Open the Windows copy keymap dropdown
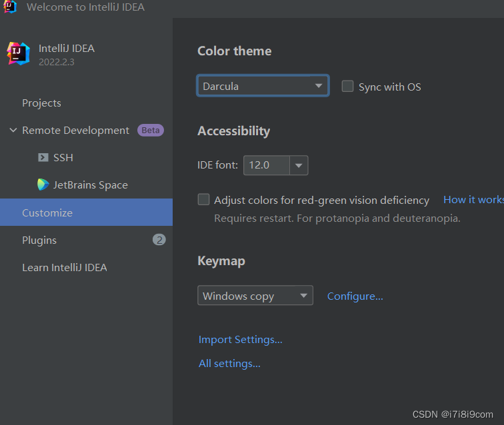 coord(255,295)
